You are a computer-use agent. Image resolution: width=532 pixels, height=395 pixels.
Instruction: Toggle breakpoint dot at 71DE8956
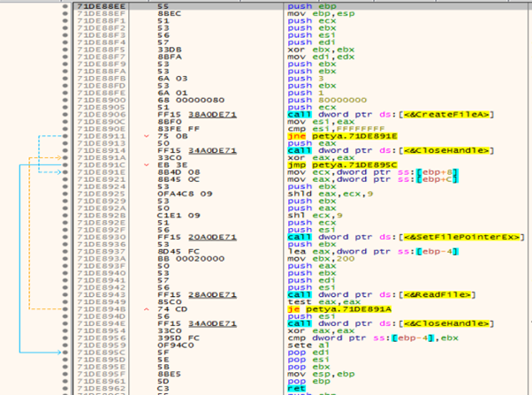coord(65,338)
